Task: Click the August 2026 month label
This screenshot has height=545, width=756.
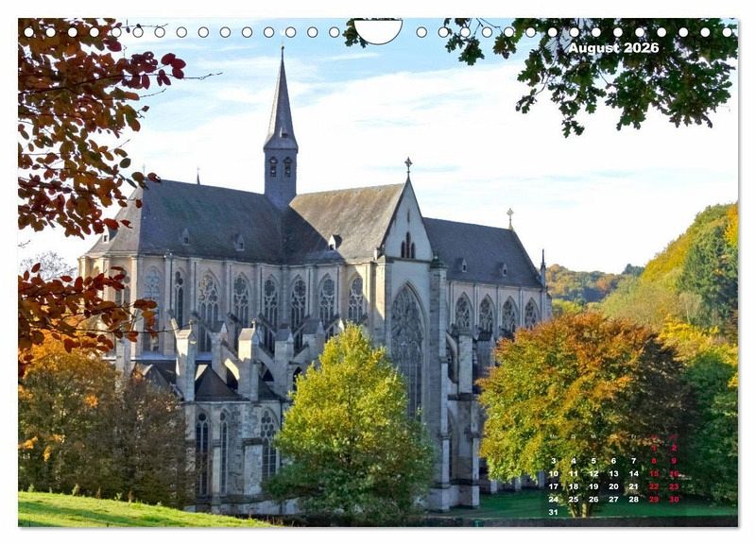Action: coord(613,47)
